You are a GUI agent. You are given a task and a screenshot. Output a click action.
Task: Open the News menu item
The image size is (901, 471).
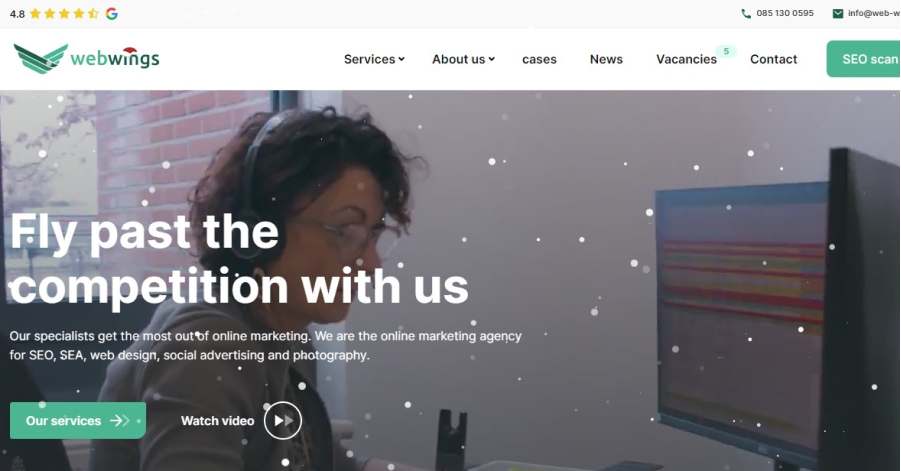pos(606,59)
